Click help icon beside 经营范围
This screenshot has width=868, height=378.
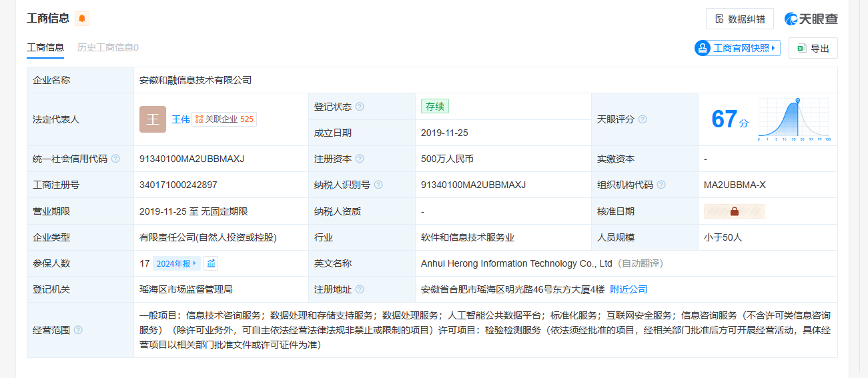[x=78, y=330]
